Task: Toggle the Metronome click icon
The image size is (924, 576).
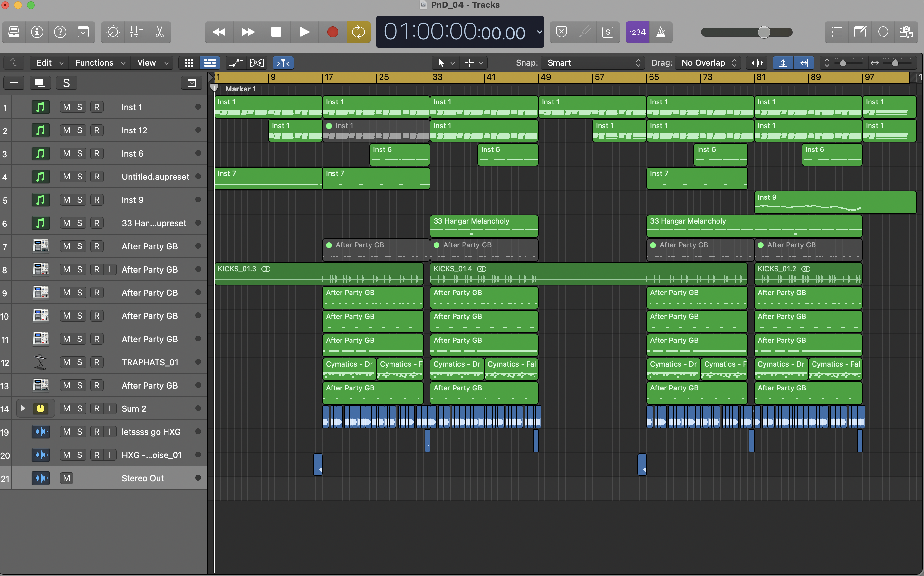Action: (x=661, y=32)
